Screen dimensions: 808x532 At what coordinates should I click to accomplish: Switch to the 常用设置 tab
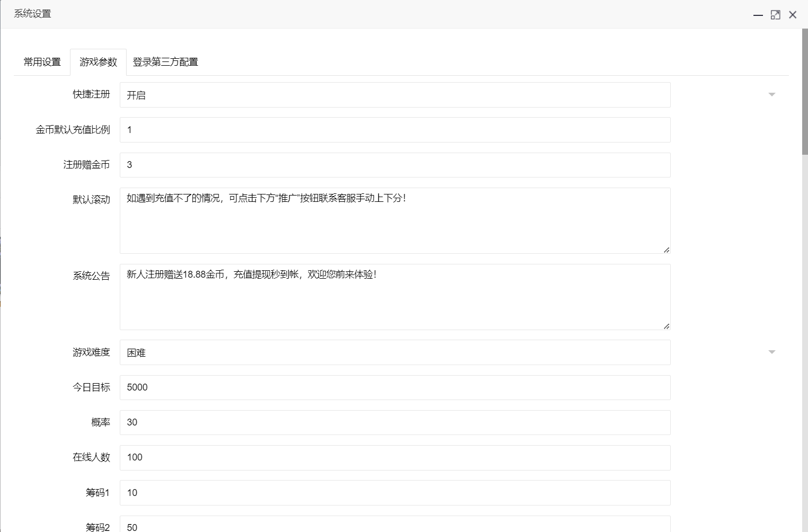click(x=41, y=61)
